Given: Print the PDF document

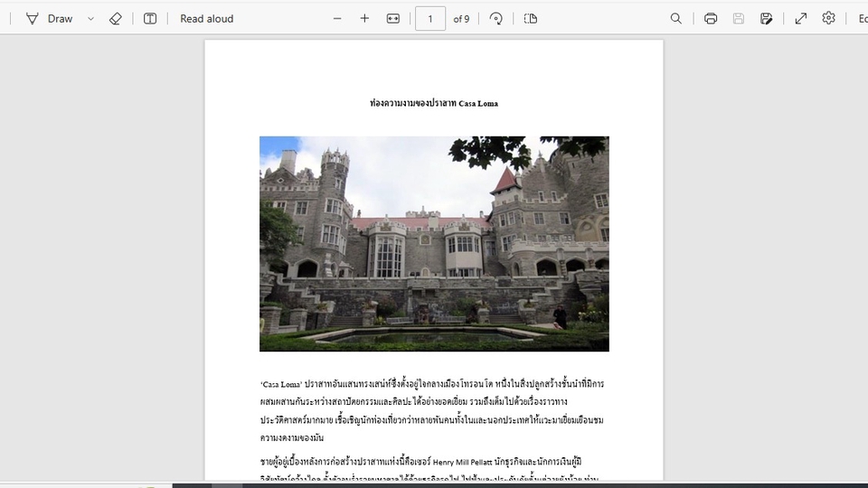Looking at the screenshot, I should 711,19.
